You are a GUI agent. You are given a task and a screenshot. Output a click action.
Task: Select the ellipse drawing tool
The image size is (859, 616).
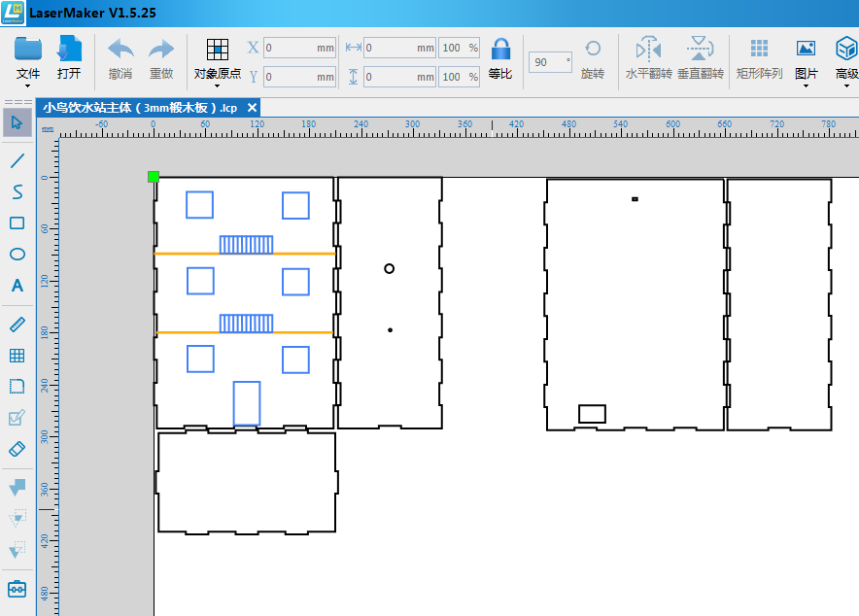pyautogui.click(x=17, y=254)
